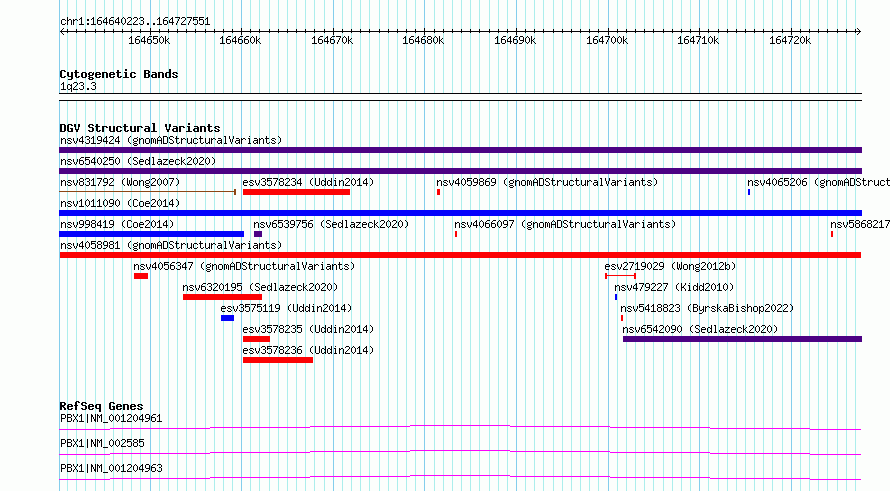Click the 164650k ruler position

coord(149,41)
